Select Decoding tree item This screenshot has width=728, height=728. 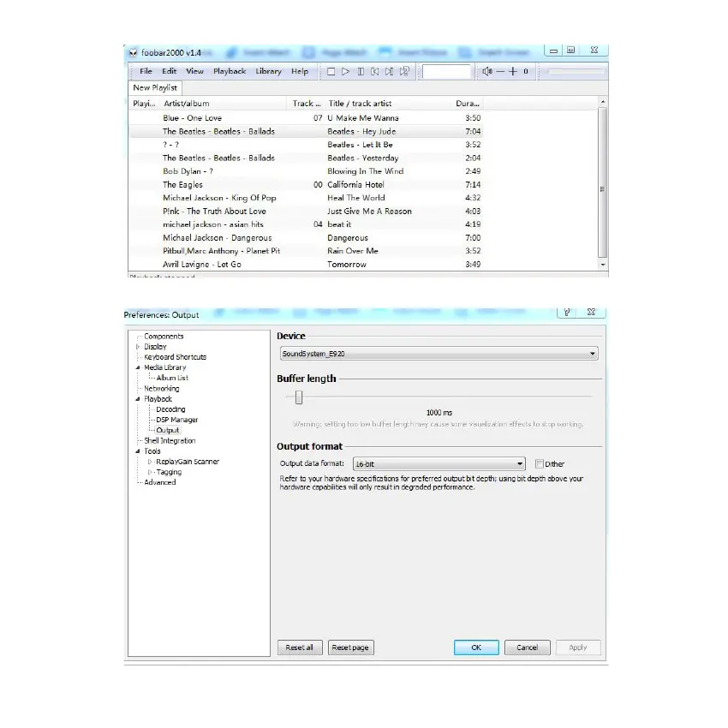(170, 409)
